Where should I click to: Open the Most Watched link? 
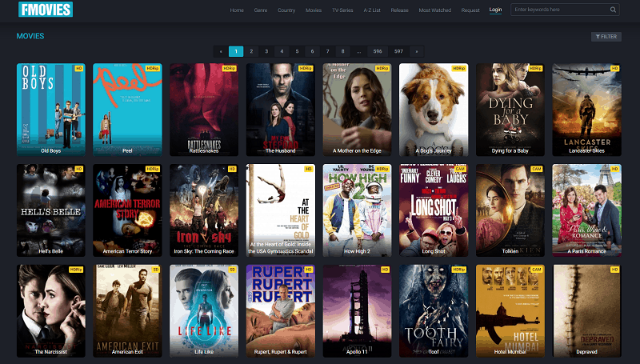click(x=435, y=10)
